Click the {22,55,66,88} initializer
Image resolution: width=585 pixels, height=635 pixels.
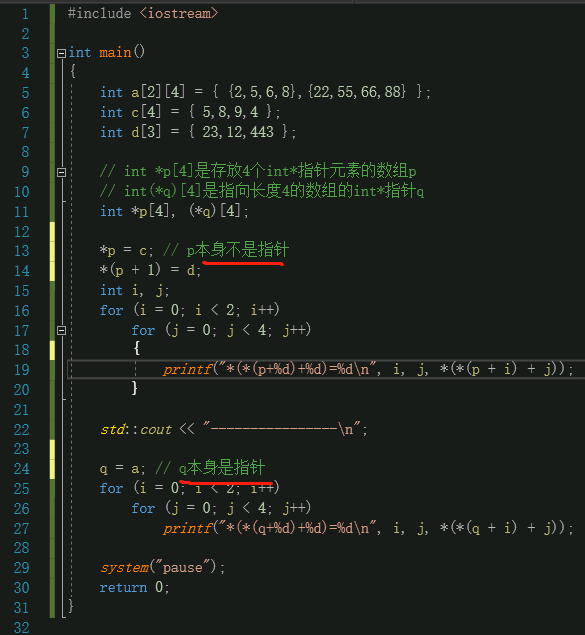pos(357,92)
